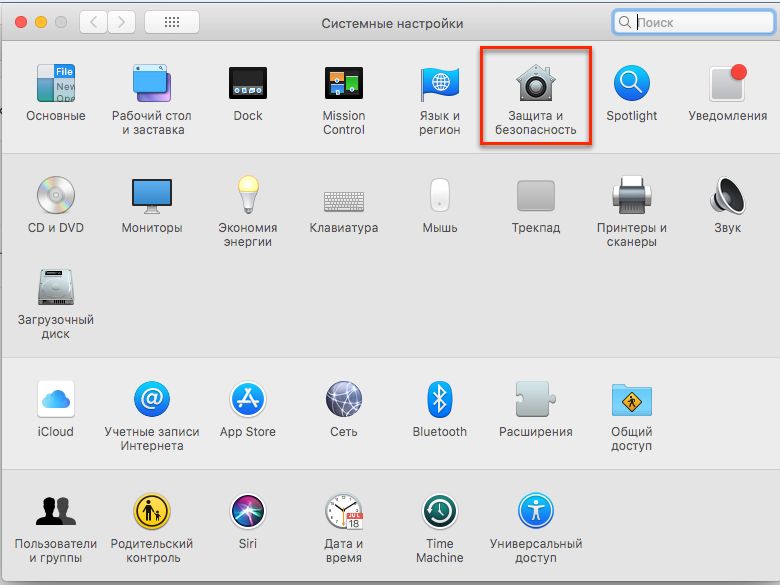This screenshot has width=780, height=585.
Task: Minimize window with yellow button
Action: click(41, 22)
